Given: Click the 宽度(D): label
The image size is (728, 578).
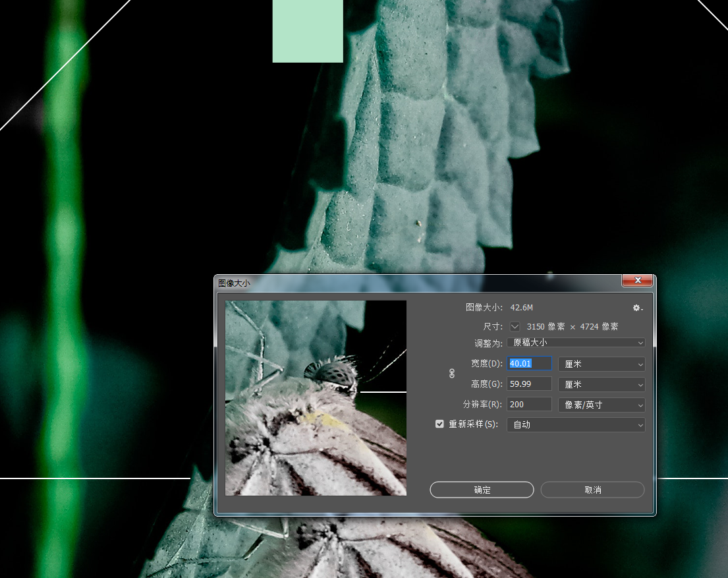Looking at the screenshot, I should coord(486,363).
